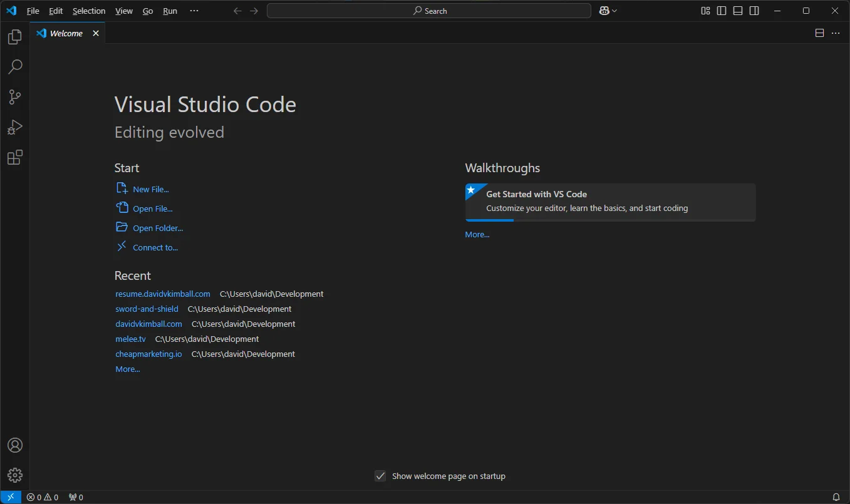Select the Search icon in the sidebar
The height and width of the screenshot is (504, 850).
(x=14, y=66)
